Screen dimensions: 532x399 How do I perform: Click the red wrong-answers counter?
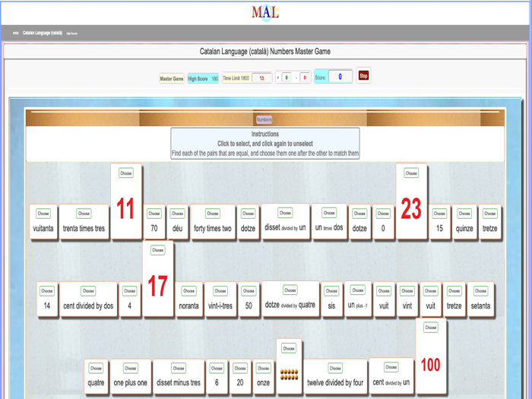click(305, 78)
